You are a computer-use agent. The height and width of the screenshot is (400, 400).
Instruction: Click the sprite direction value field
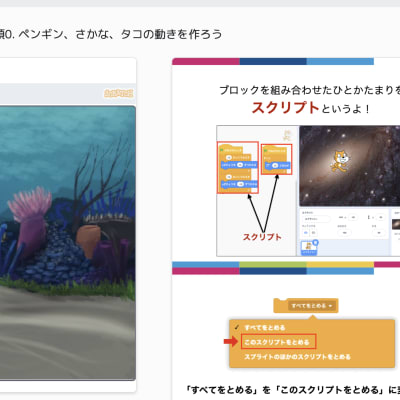(379, 233)
